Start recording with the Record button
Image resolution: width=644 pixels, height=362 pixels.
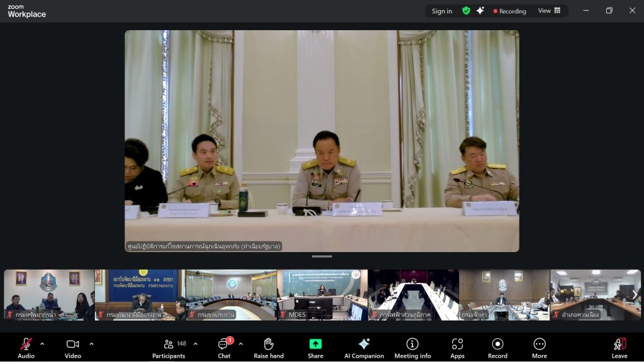[x=497, y=348]
